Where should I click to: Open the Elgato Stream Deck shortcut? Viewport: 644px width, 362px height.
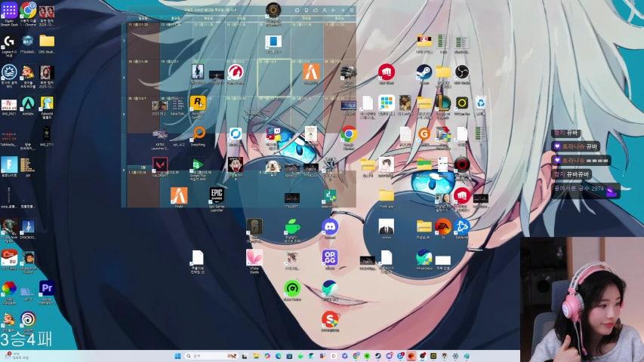9,10
